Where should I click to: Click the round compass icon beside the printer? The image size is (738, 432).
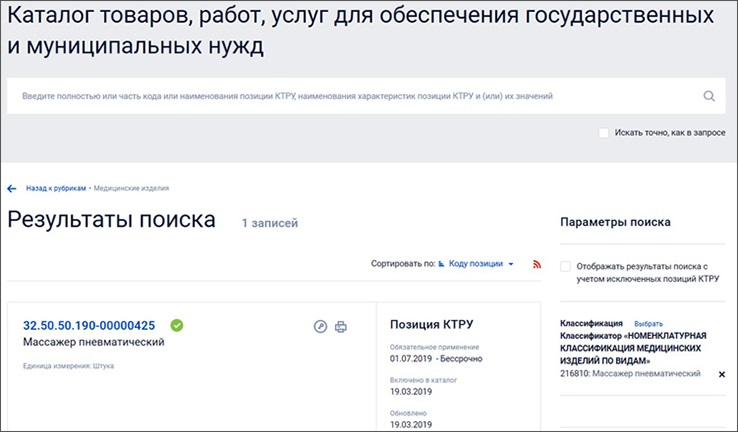click(320, 326)
